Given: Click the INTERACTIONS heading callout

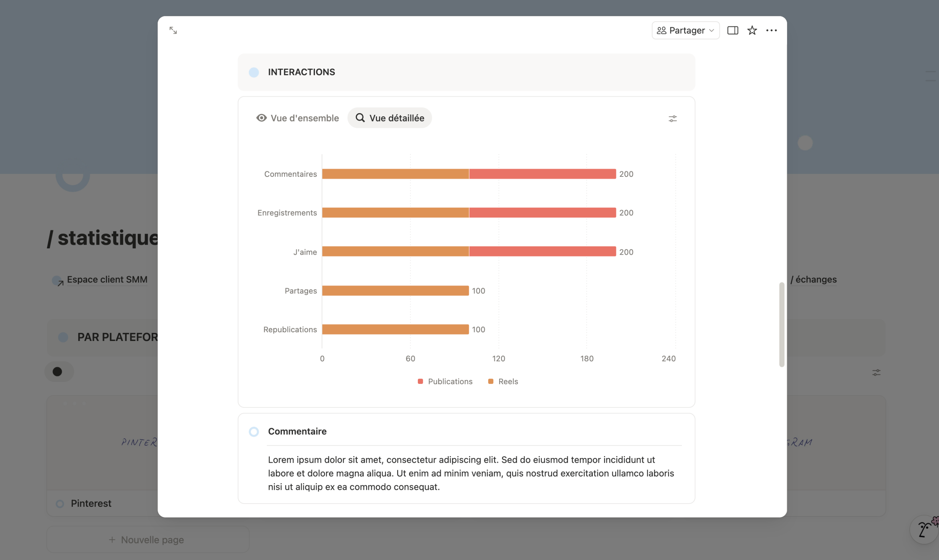Looking at the screenshot, I should pos(466,72).
